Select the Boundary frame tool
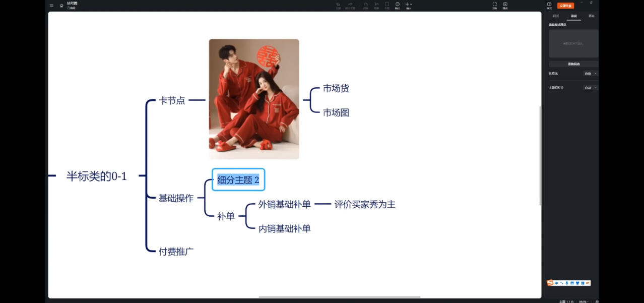Image resolution: width=644 pixels, height=303 pixels. click(387, 5)
